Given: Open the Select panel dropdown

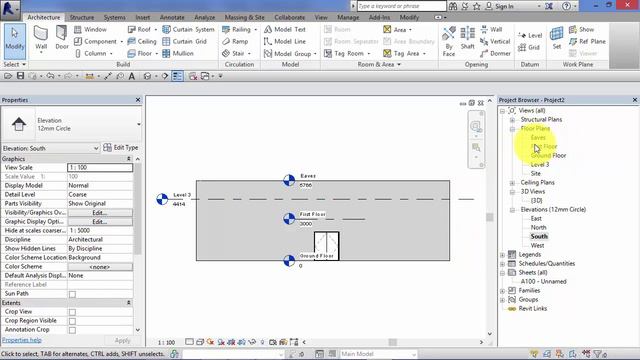Looking at the screenshot, I should 14,64.
